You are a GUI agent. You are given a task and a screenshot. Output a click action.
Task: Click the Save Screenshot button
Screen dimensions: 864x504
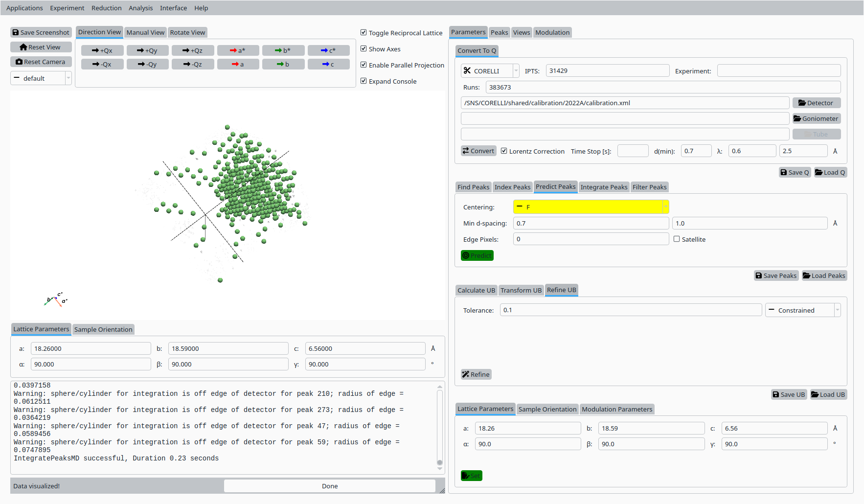click(41, 32)
